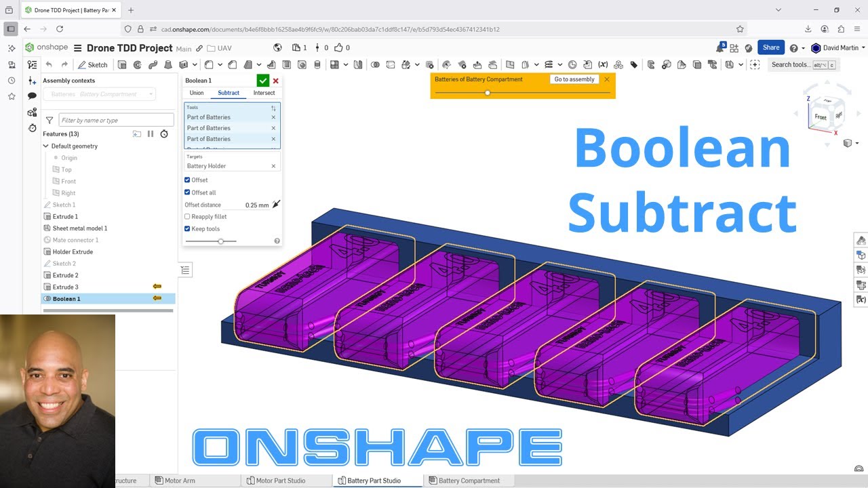Image resolution: width=868 pixels, height=488 pixels.
Task: Select the Sweep tool icon
Action: [153, 65]
